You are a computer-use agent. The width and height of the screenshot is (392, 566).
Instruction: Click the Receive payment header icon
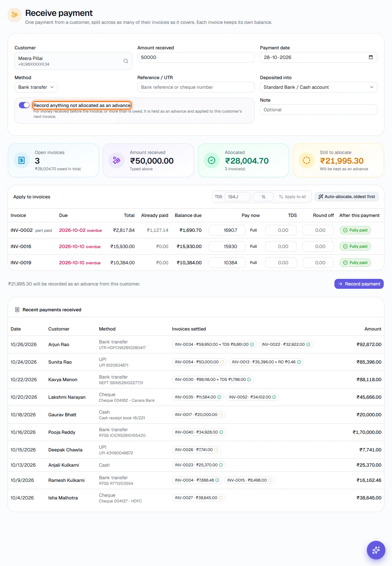(15, 15)
